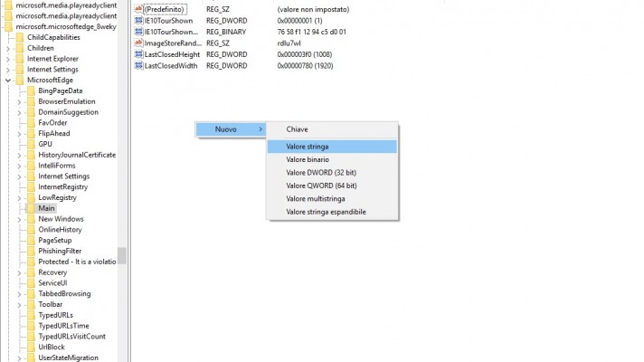
Task: Click the (Predefinito) string value icon
Action: click(x=138, y=9)
